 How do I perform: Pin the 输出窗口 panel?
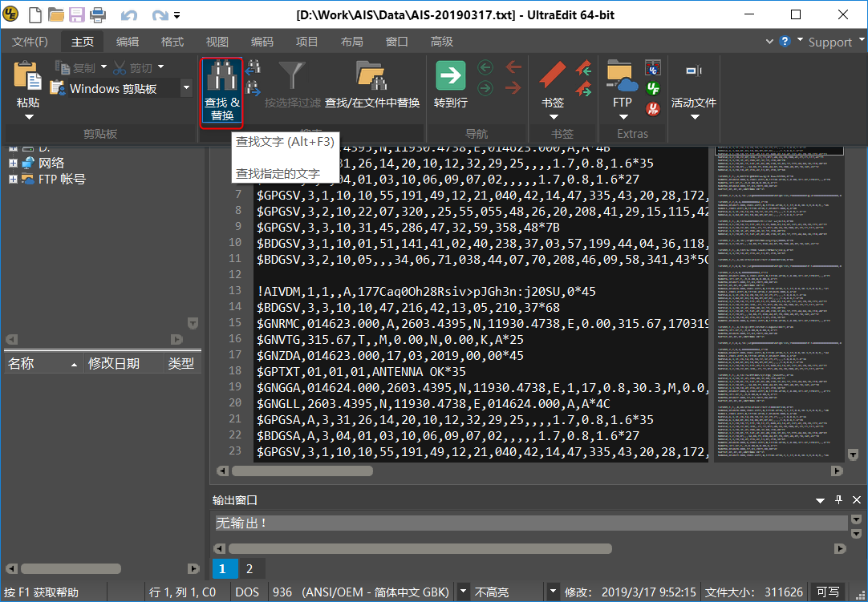click(x=838, y=499)
